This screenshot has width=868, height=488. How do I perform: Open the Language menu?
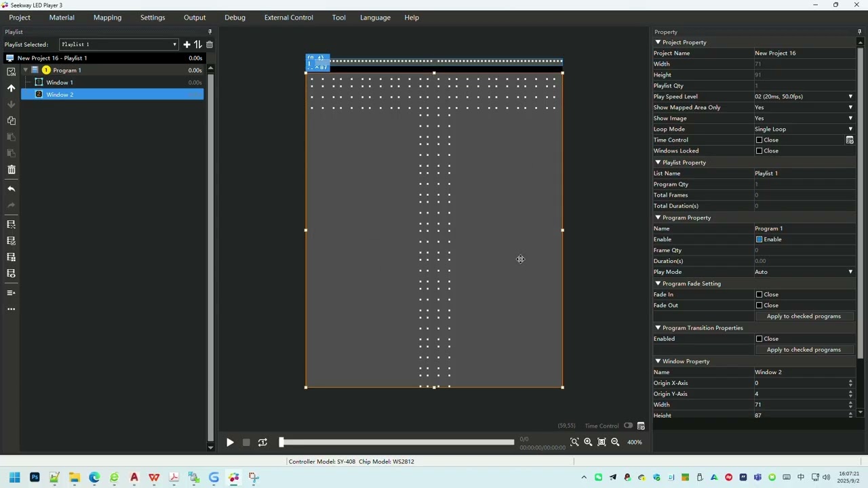(375, 18)
